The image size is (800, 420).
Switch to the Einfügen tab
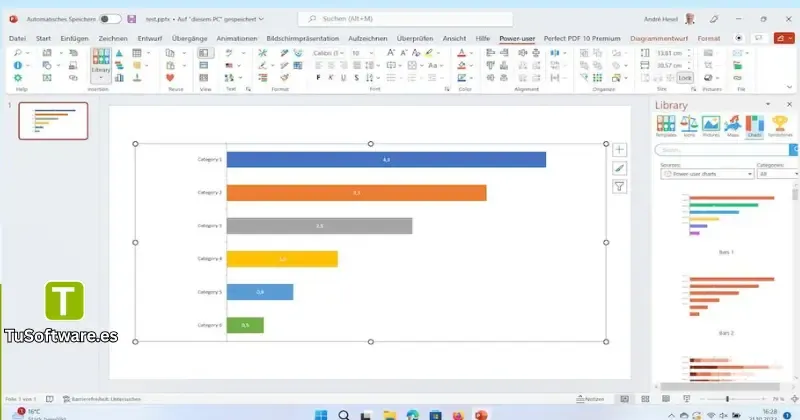coord(74,38)
